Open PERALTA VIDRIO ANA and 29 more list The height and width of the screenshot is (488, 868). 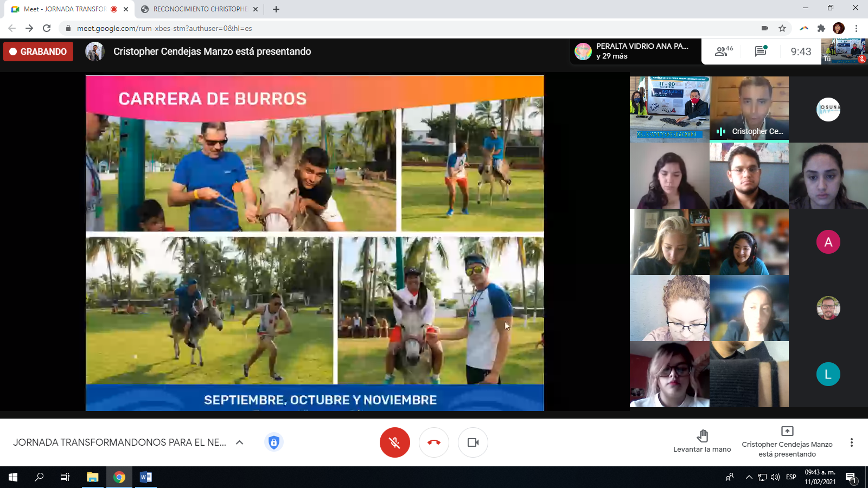click(635, 52)
